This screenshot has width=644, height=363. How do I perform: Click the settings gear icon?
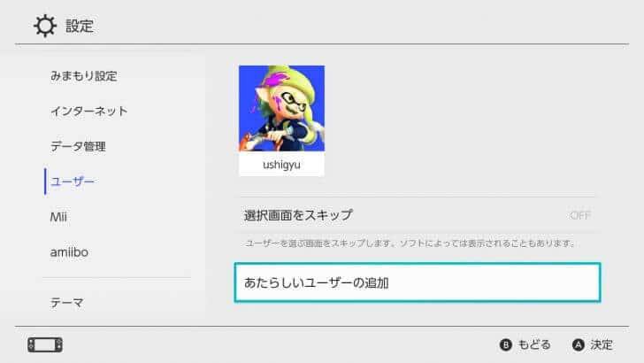[x=45, y=26]
